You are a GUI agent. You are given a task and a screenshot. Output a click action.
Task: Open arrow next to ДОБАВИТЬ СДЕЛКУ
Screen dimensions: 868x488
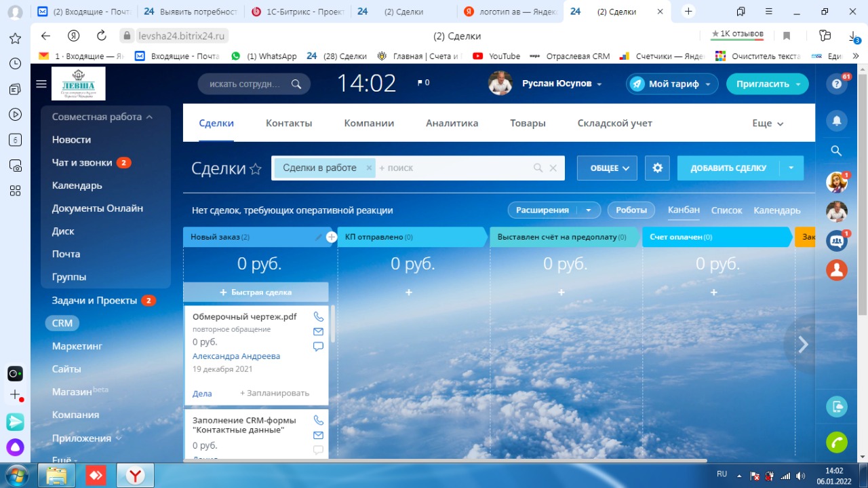(791, 168)
